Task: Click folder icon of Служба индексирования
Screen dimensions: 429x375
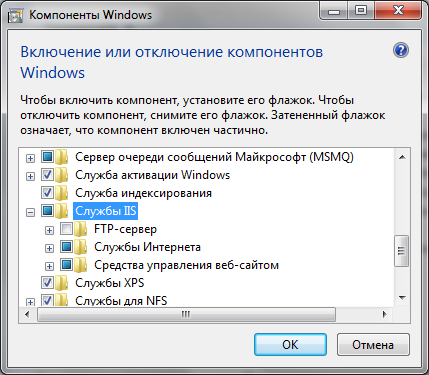Action: coord(62,193)
